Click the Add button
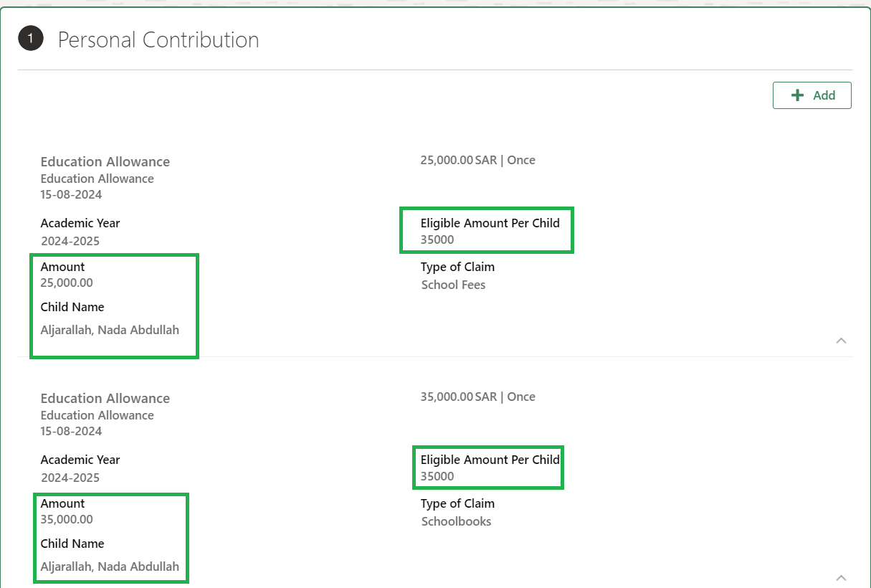Screen dimensions: 871x588 click(811, 95)
